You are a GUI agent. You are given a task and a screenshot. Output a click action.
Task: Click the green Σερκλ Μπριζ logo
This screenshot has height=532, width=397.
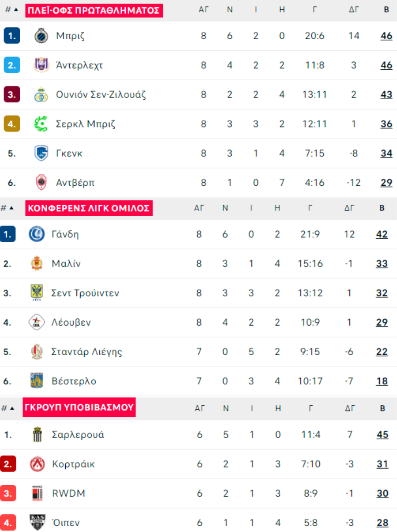click(41, 124)
